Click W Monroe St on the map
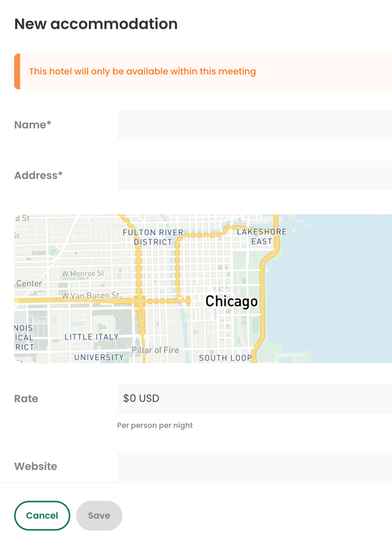392x541 pixels. (82, 273)
